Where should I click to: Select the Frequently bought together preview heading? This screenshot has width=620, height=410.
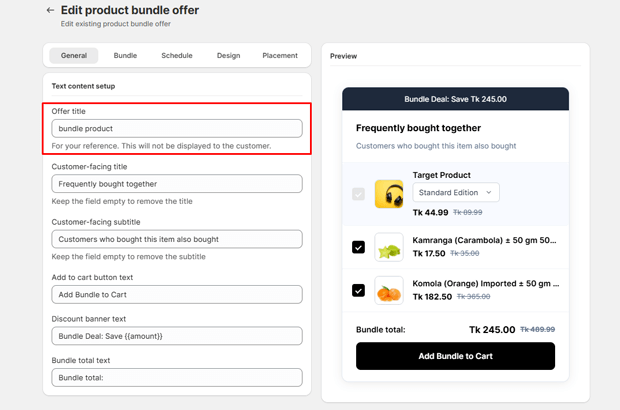point(418,128)
